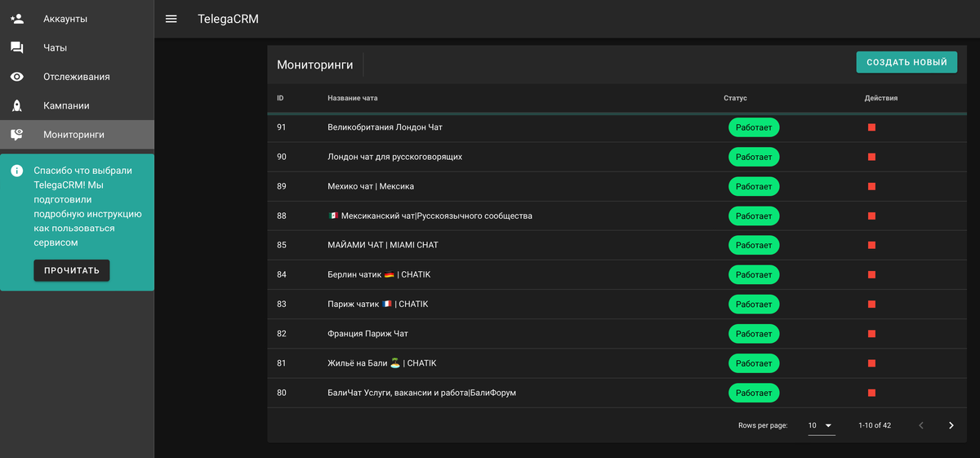Click the Работает status badge for ID 84

(x=753, y=275)
